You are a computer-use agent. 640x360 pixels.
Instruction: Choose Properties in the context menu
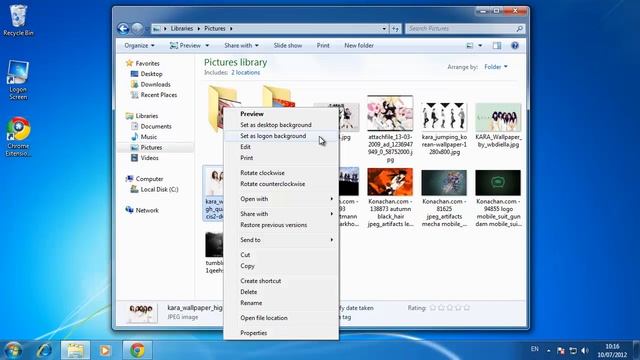pos(281,333)
